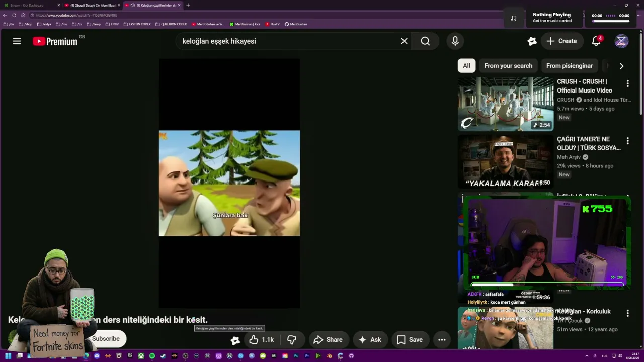Open the Windows Start menu
Viewport: 644px width, 362px height.
click(x=8, y=356)
